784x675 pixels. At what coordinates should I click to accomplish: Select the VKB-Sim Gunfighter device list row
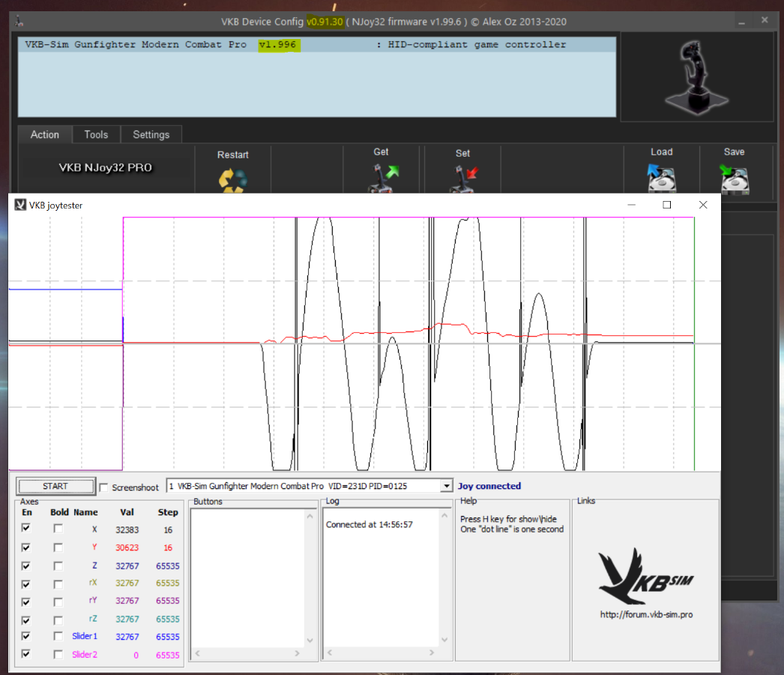click(316, 44)
